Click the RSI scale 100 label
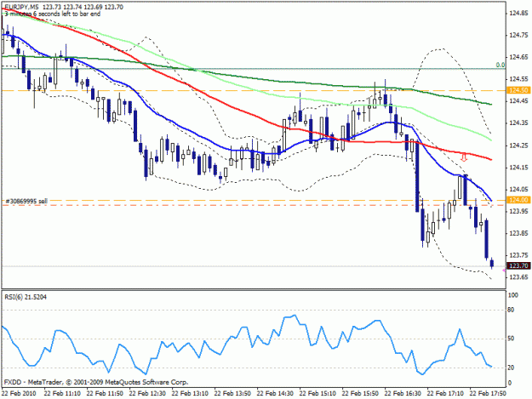Screen dimensions: 532x399 [x=513, y=295]
